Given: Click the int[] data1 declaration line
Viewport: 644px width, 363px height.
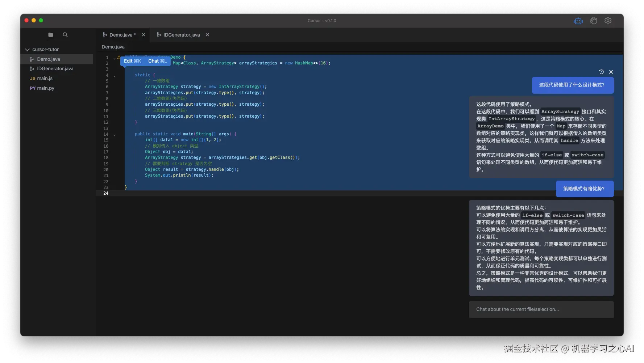Looking at the screenshot, I should pyautogui.click(x=183, y=140).
